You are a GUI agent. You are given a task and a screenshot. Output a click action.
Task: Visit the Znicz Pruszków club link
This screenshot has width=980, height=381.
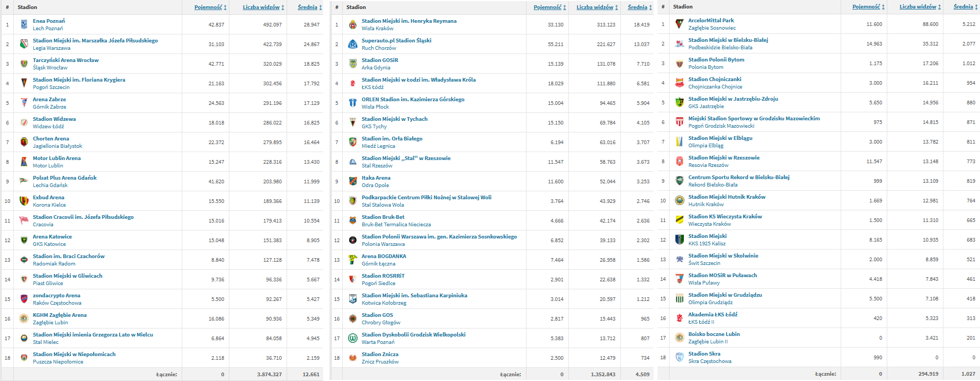click(x=380, y=362)
